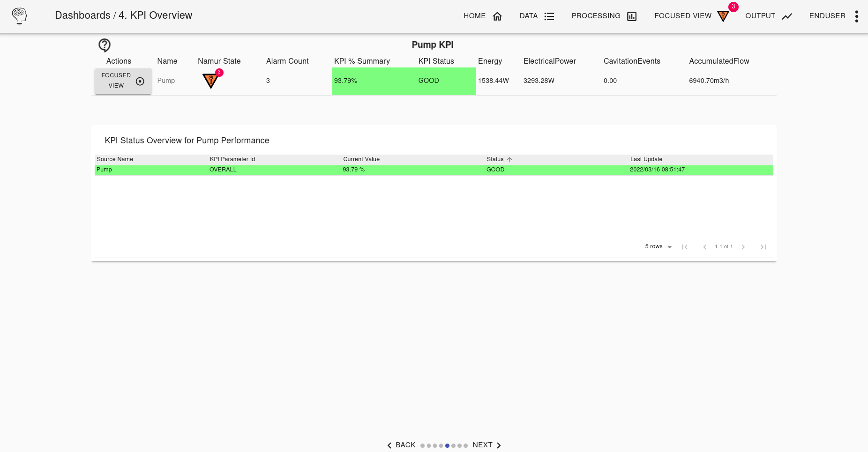Open the 5 rows per page dropdown
Screen dimensions: 868x452
[x=658, y=247]
